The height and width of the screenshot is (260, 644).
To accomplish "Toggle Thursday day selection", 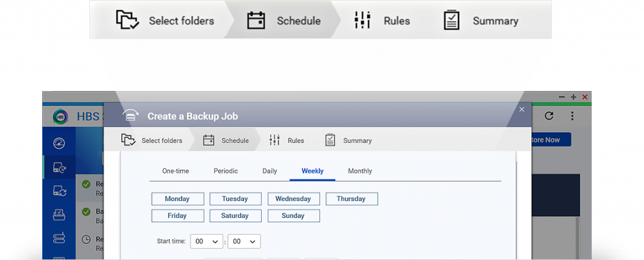I will [351, 199].
